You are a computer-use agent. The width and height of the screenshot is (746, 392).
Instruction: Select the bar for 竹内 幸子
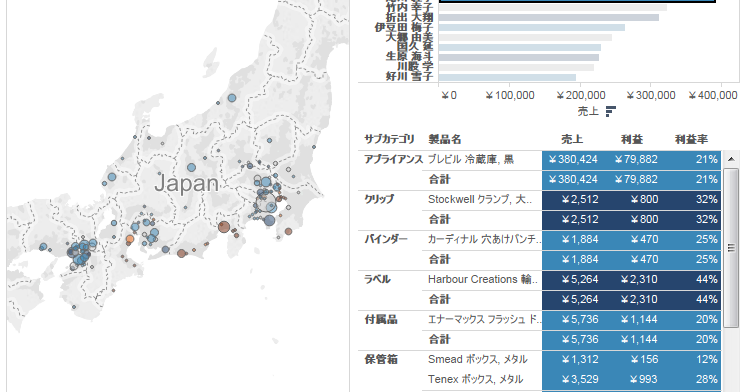click(x=552, y=8)
